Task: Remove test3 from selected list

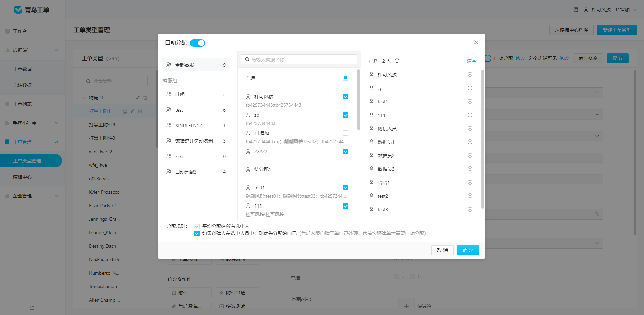Action: (470, 209)
